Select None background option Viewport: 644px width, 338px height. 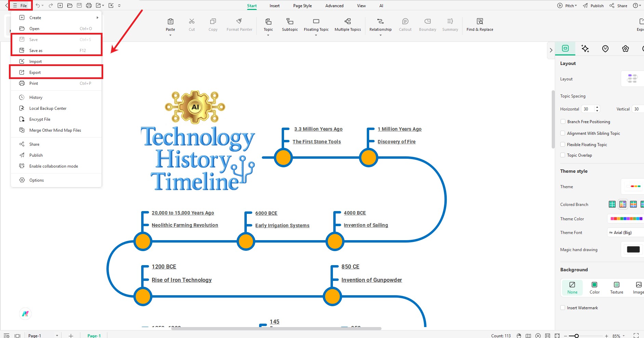click(572, 288)
